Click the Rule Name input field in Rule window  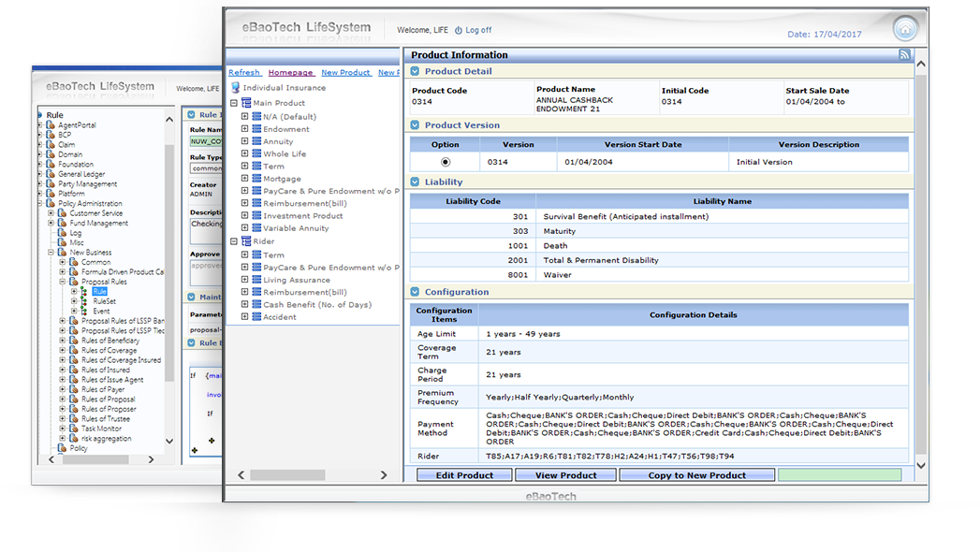point(206,141)
